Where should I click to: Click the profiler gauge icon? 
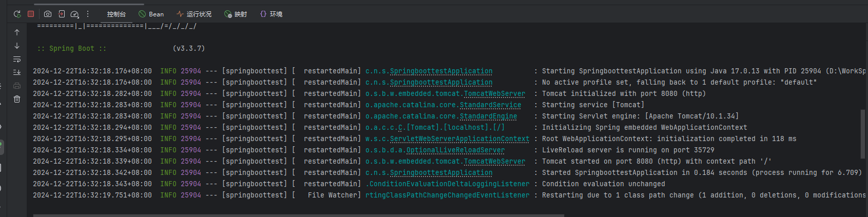74,14
